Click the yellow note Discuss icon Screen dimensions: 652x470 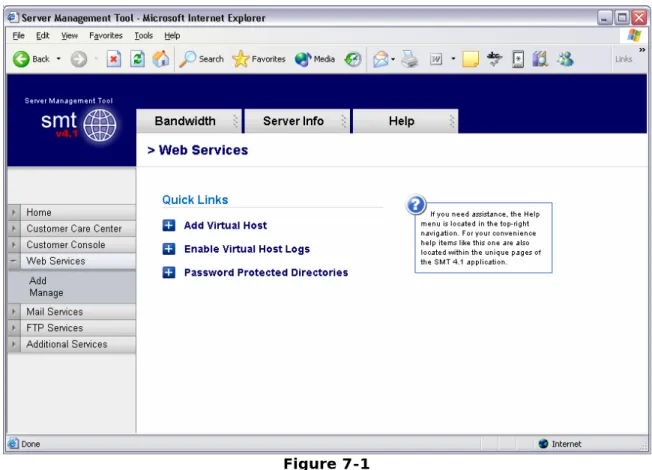tap(471, 59)
